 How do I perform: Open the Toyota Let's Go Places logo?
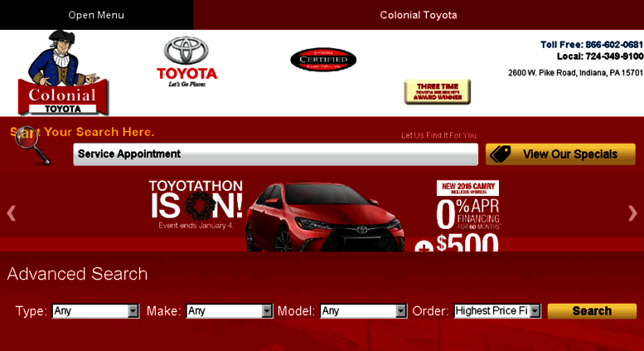point(186,61)
